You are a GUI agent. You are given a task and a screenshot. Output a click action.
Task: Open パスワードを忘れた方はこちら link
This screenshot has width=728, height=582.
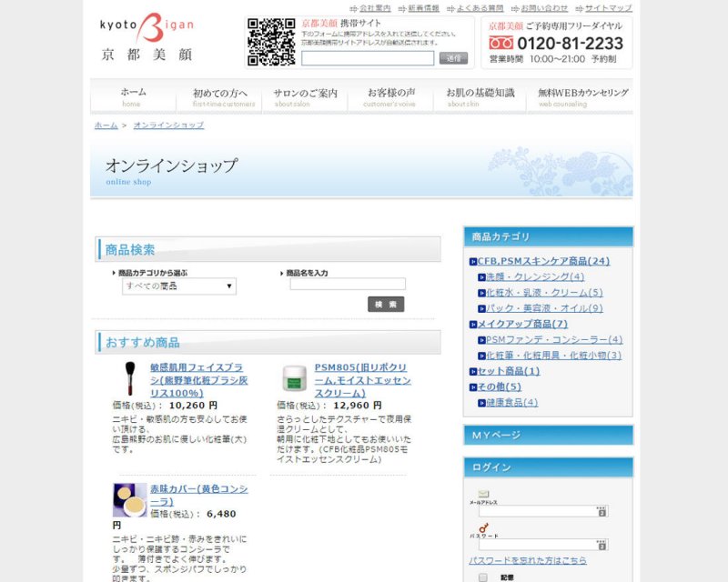click(528, 561)
